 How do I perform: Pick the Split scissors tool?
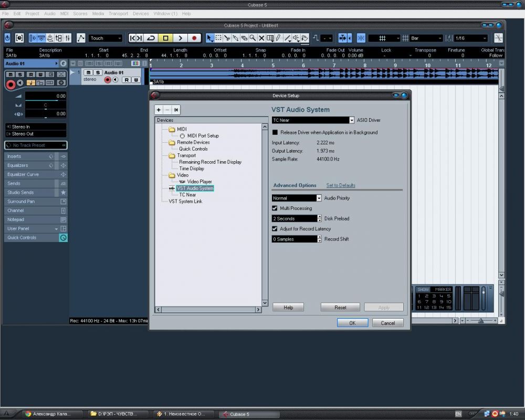pyautogui.click(x=227, y=38)
